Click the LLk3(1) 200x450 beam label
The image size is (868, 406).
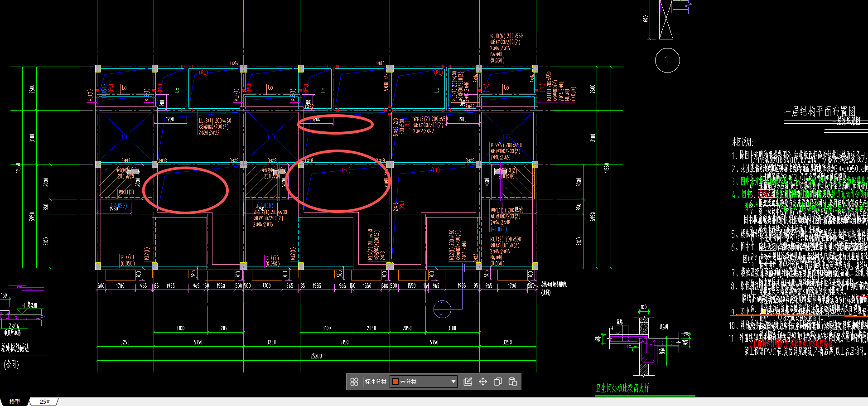(x=215, y=121)
